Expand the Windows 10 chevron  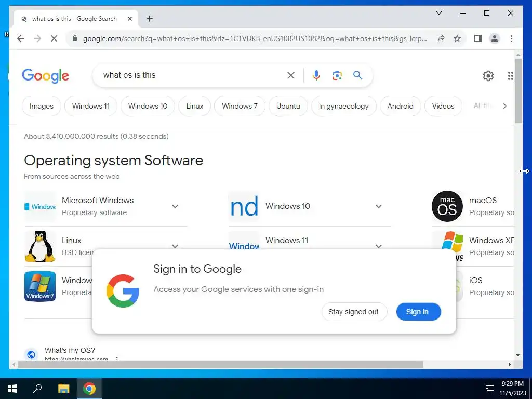tap(379, 206)
